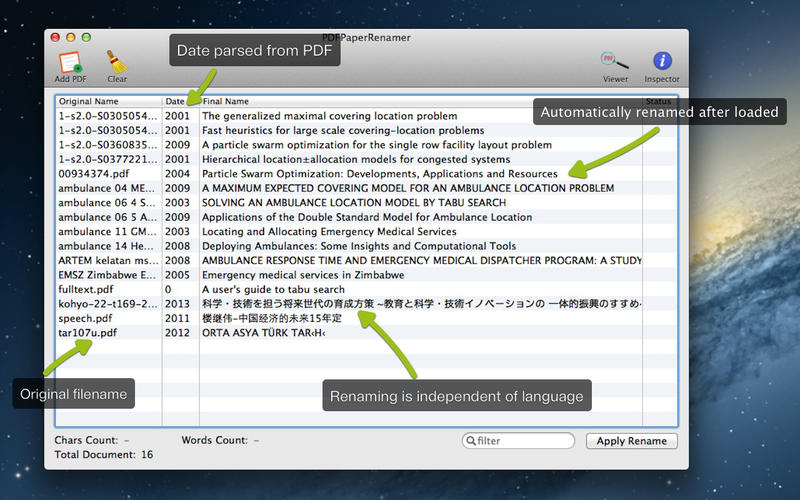Click the Apply Rename button
Viewport: 800px width, 500px height.
632,441
